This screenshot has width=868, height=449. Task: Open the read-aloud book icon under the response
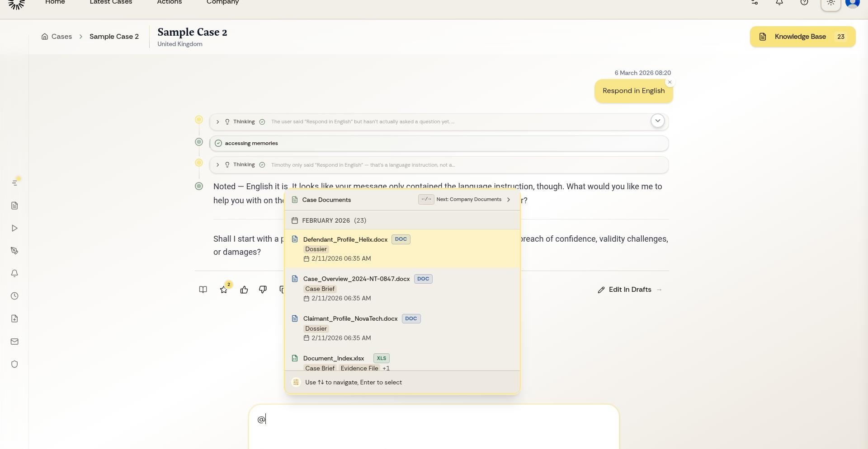coord(203,290)
